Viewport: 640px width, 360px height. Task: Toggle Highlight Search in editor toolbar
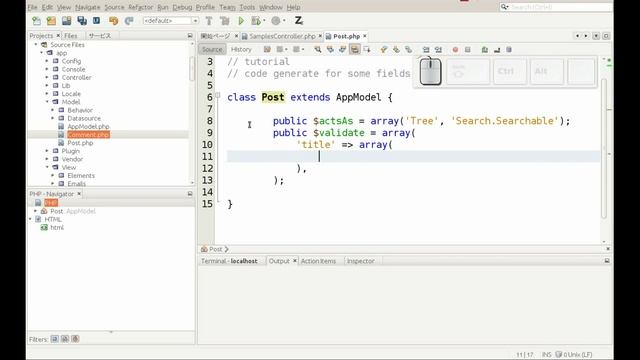pyautogui.click(x=355, y=49)
